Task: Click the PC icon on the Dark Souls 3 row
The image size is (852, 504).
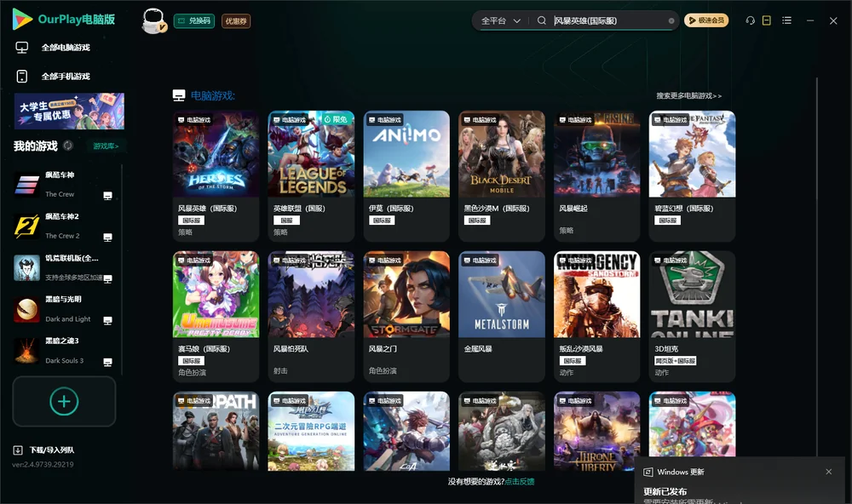Action: pos(107,363)
